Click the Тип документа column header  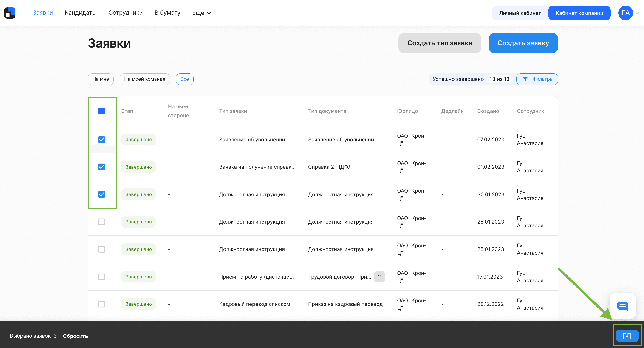pos(327,111)
